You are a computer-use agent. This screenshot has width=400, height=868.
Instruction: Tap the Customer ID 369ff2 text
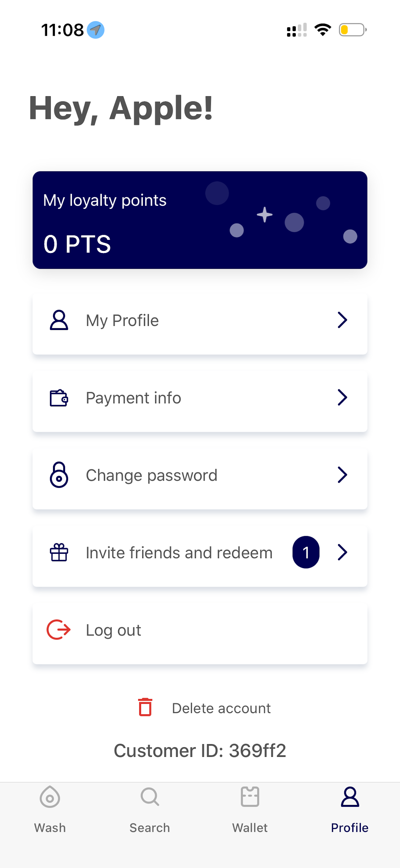200,750
